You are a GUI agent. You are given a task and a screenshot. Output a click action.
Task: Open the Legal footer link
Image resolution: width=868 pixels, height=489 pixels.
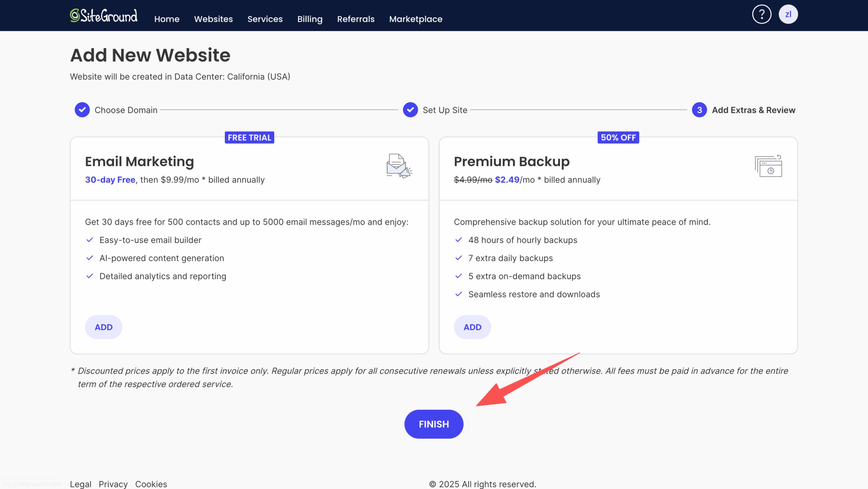pos(81,484)
